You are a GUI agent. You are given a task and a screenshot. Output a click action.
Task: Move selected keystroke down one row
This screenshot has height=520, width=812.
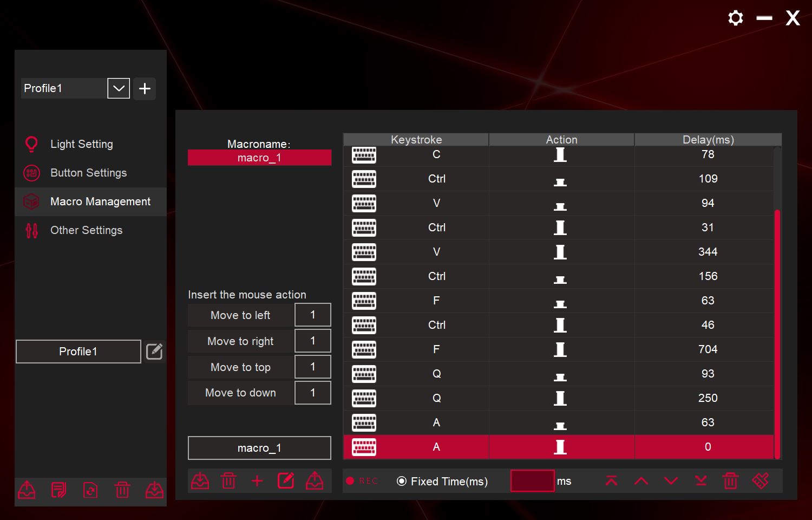pos(671,480)
